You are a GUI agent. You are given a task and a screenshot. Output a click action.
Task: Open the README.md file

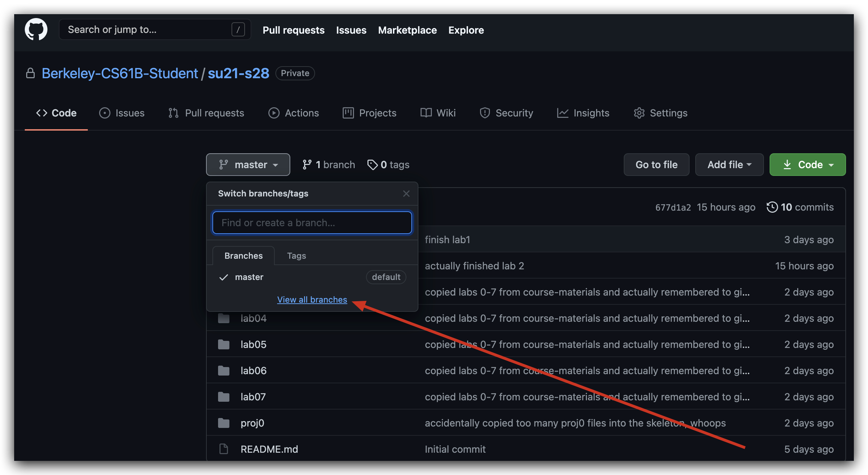(x=269, y=449)
